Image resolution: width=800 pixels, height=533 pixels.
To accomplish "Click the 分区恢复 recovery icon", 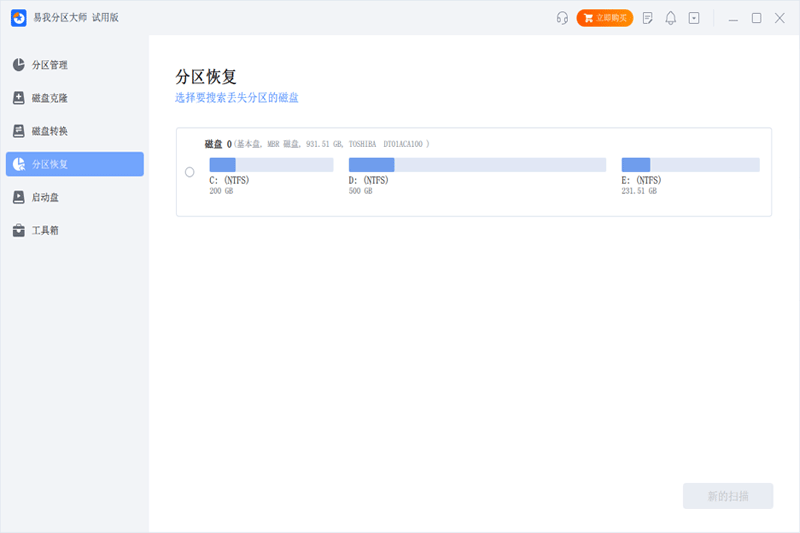I will coord(19,164).
